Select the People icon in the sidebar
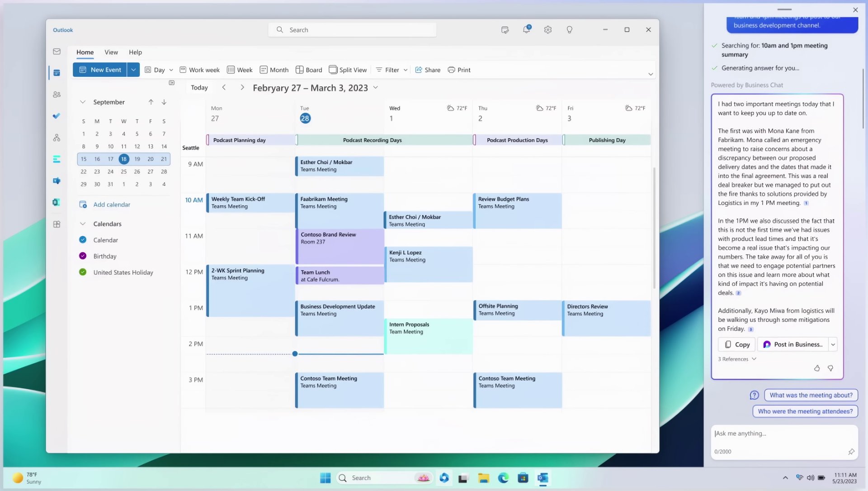Viewport: 868px width, 491px height. tap(57, 94)
